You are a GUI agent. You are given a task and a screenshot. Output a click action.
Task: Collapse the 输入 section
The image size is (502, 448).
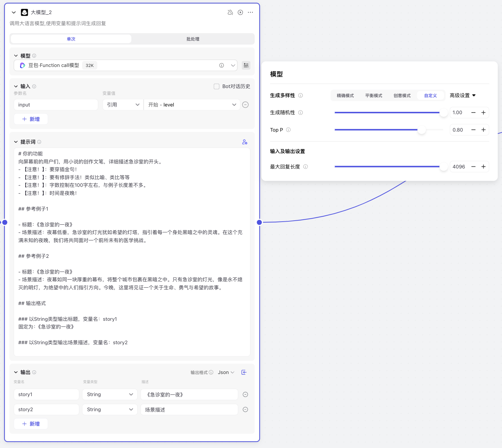[16, 86]
